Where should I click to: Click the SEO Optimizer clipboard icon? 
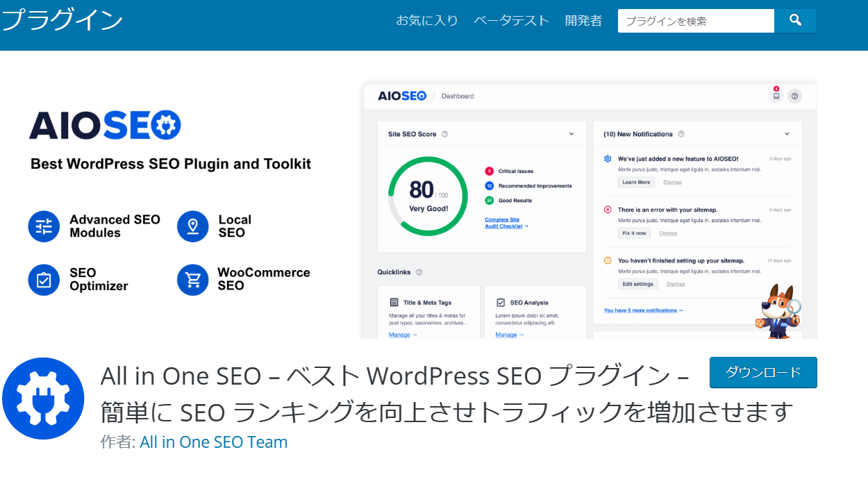point(44,279)
